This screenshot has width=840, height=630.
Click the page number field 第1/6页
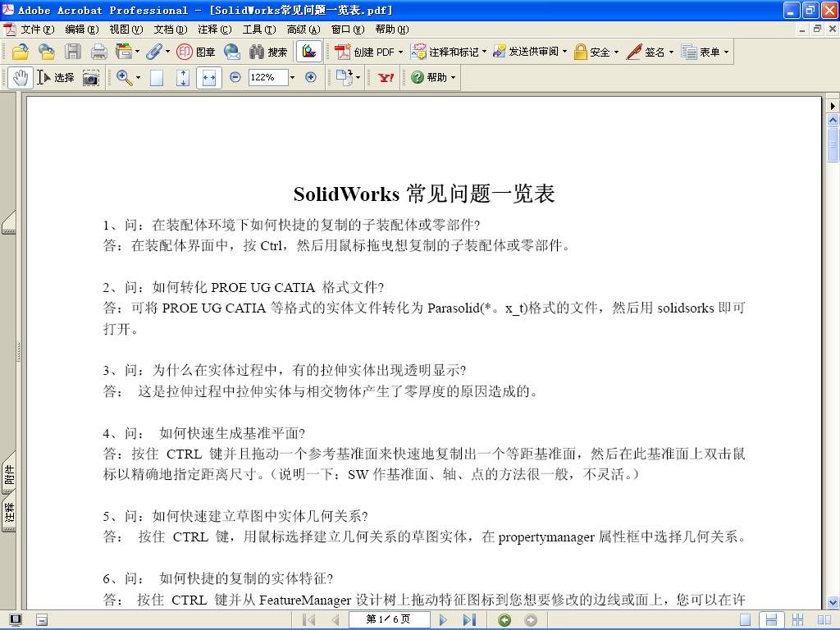[x=389, y=619]
